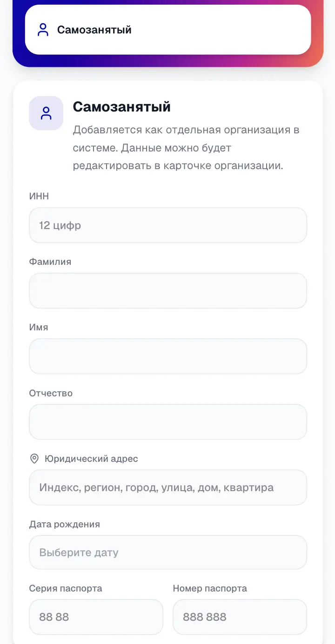Click the description text about отдельная организация
Image resolution: width=335 pixels, height=644 pixels.
[x=186, y=148]
